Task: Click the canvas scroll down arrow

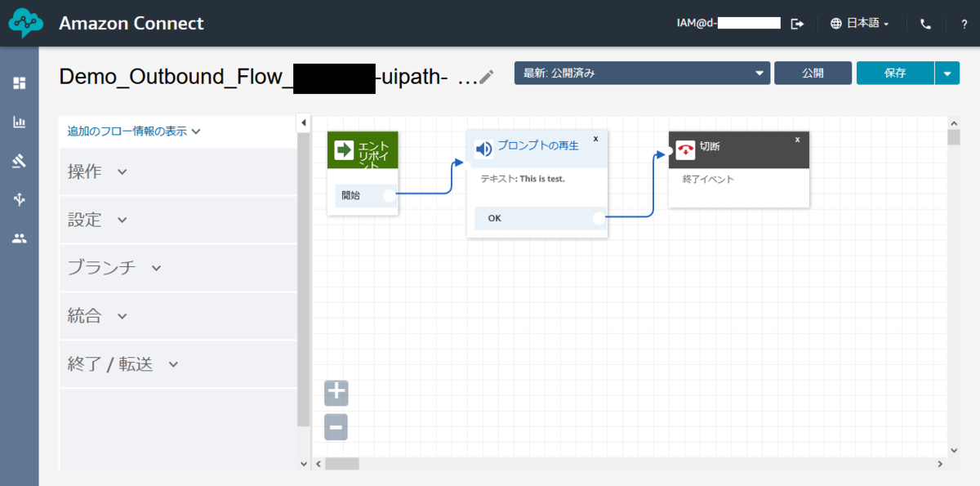Action: tap(954, 450)
